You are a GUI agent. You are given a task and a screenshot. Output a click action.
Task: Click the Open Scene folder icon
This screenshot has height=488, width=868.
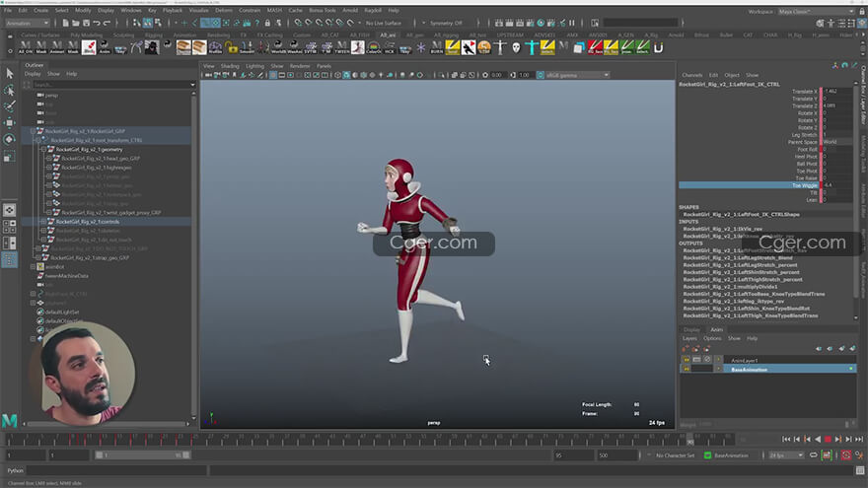pyautogui.click(x=76, y=24)
